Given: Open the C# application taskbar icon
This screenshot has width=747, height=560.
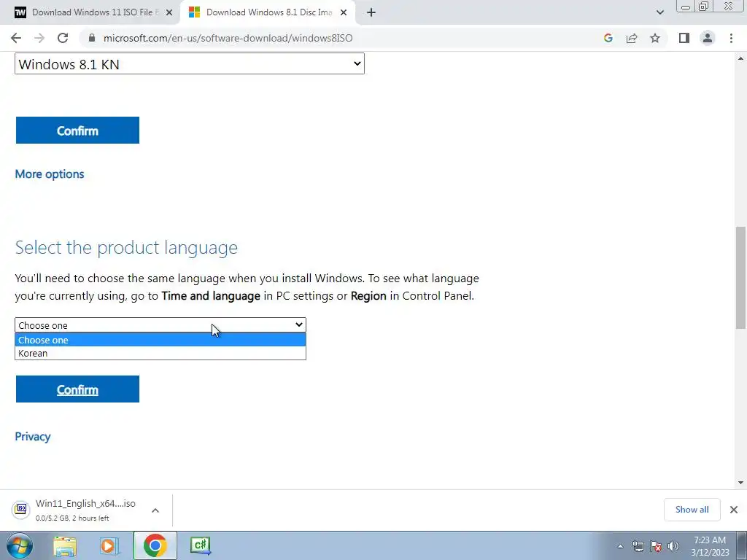Looking at the screenshot, I should 201,545.
